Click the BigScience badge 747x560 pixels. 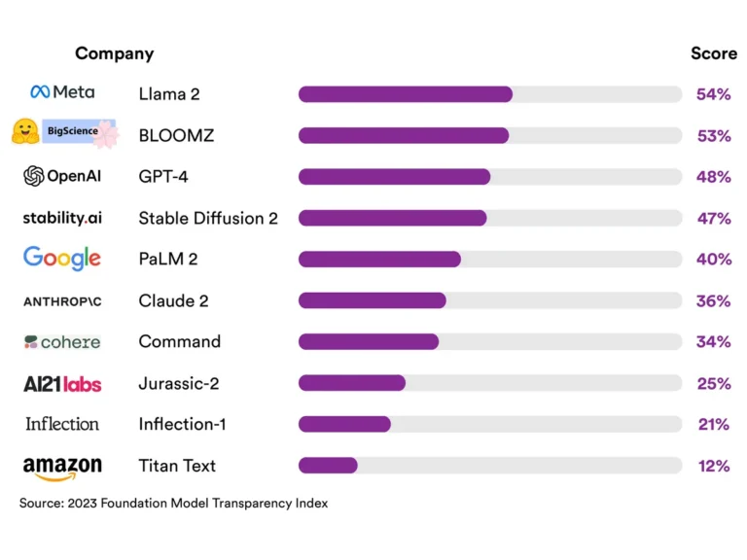79,131
